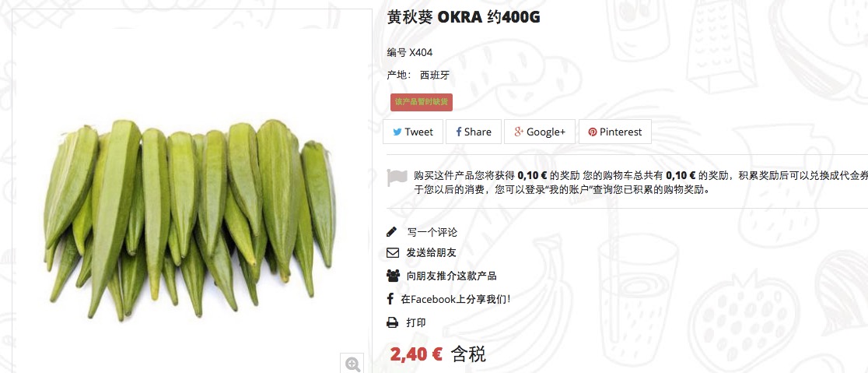Screen dimensions: 868x373
Task: Click the magnifier zoom icon on image
Action: pyautogui.click(x=352, y=364)
